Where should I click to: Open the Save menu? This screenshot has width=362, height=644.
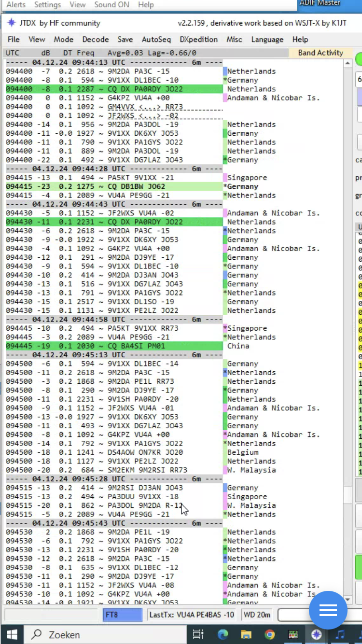125,40
